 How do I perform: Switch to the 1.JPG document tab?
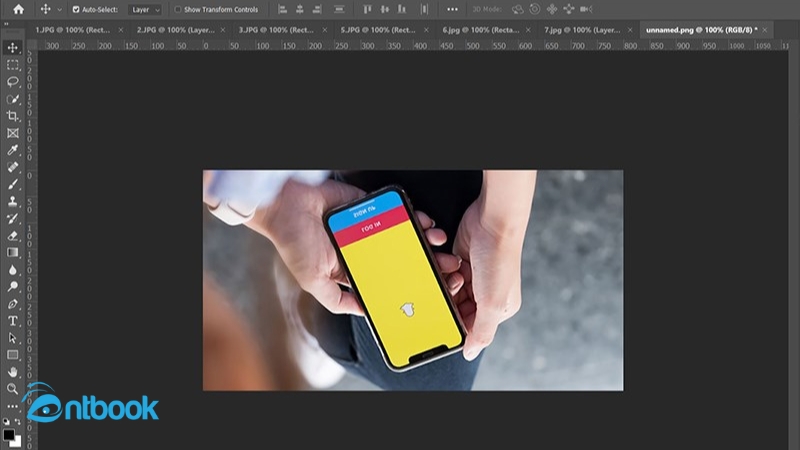point(72,30)
